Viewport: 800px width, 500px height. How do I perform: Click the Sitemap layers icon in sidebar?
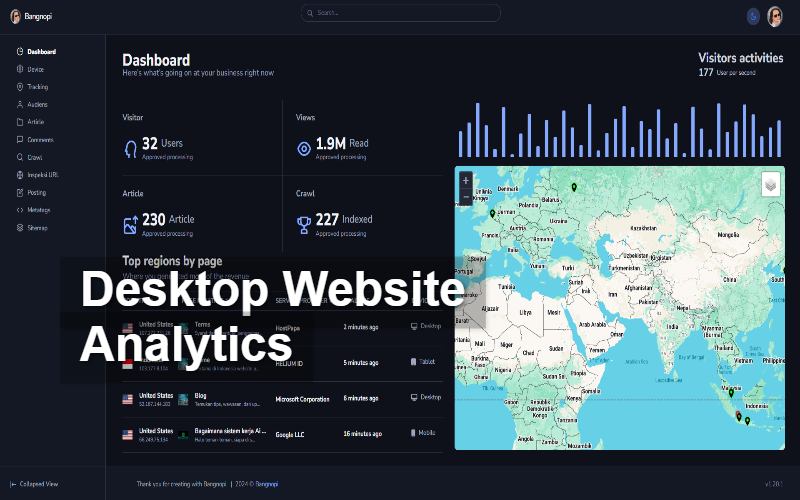click(20, 228)
